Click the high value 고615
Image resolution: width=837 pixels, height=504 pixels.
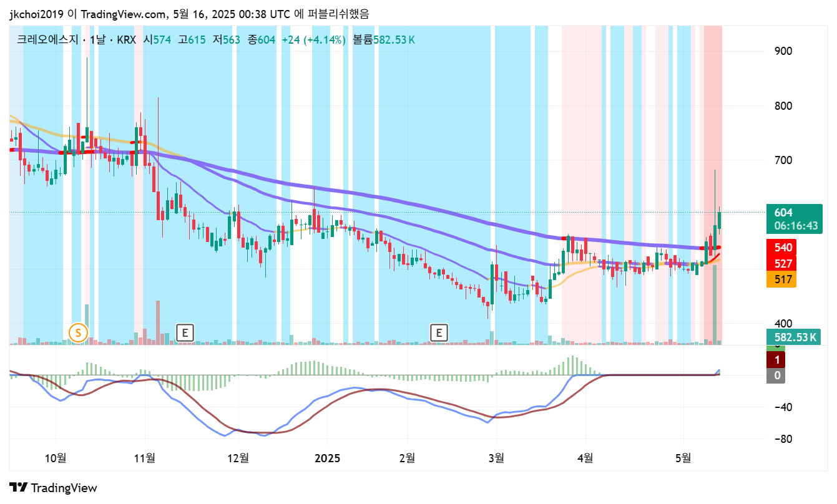tap(192, 40)
